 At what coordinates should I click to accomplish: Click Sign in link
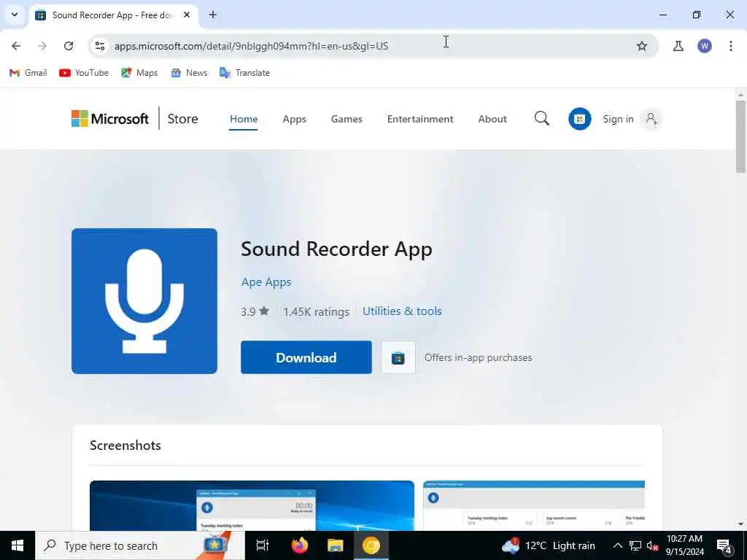[618, 119]
